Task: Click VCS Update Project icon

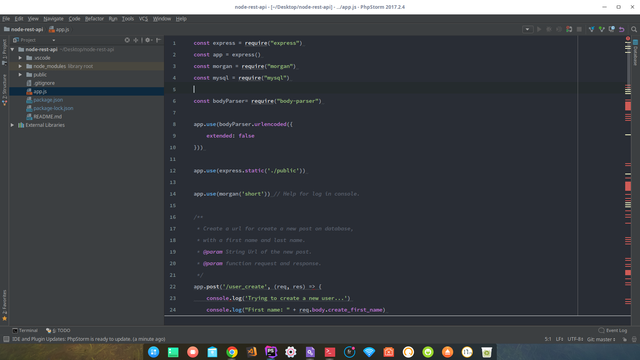Action: click(x=591, y=29)
